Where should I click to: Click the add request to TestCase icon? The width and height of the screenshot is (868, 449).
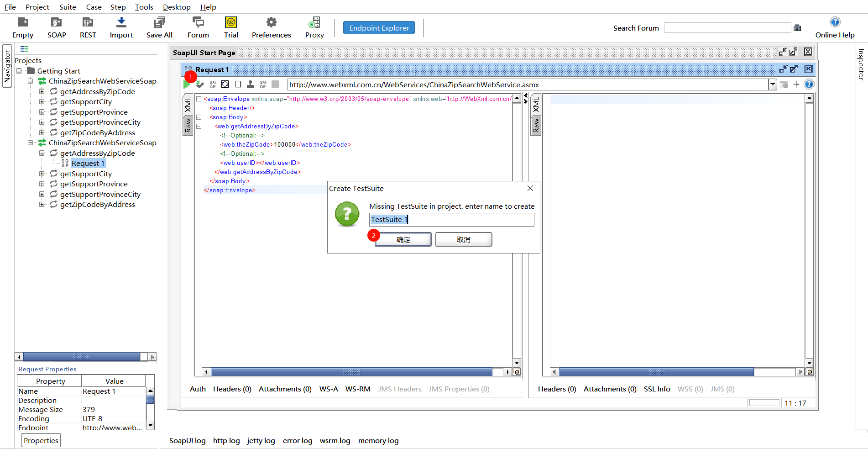tap(200, 84)
